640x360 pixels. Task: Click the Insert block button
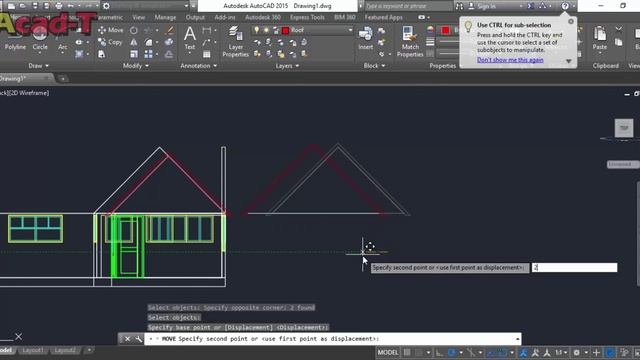[x=365, y=38]
